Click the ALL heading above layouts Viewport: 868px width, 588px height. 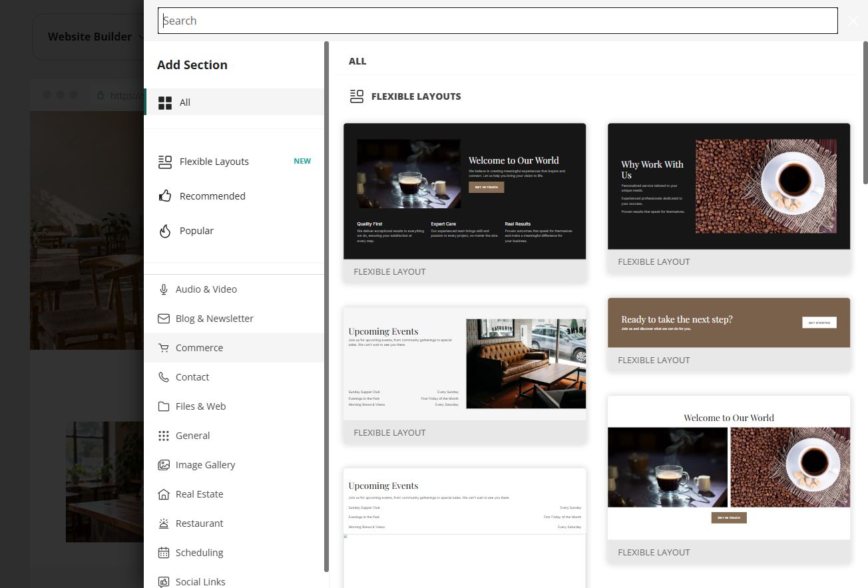click(357, 61)
